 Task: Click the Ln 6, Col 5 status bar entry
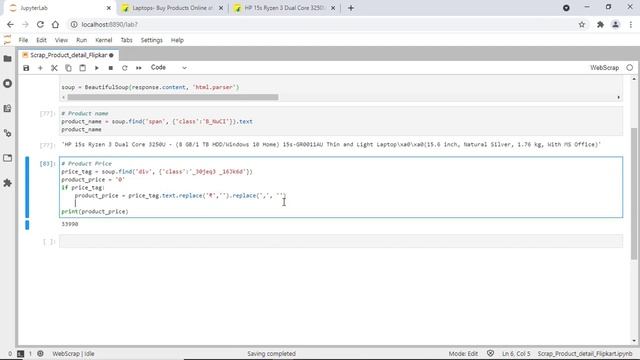[516, 354]
